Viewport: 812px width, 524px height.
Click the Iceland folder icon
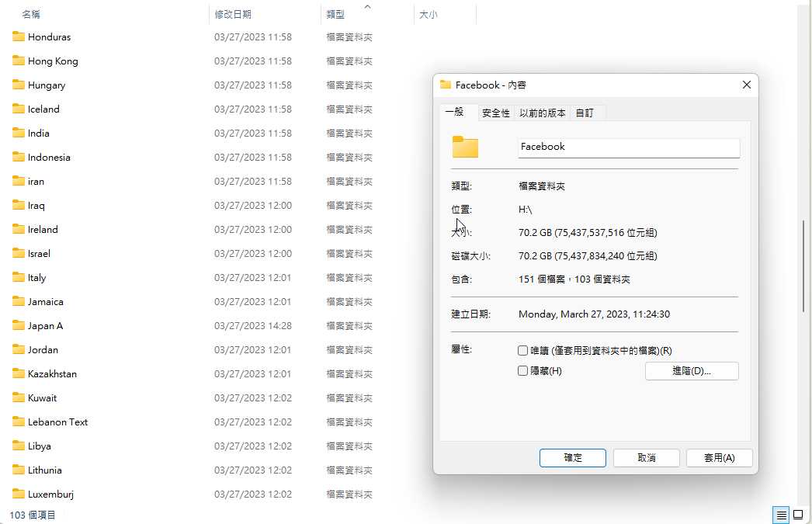pyautogui.click(x=19, y=109)
